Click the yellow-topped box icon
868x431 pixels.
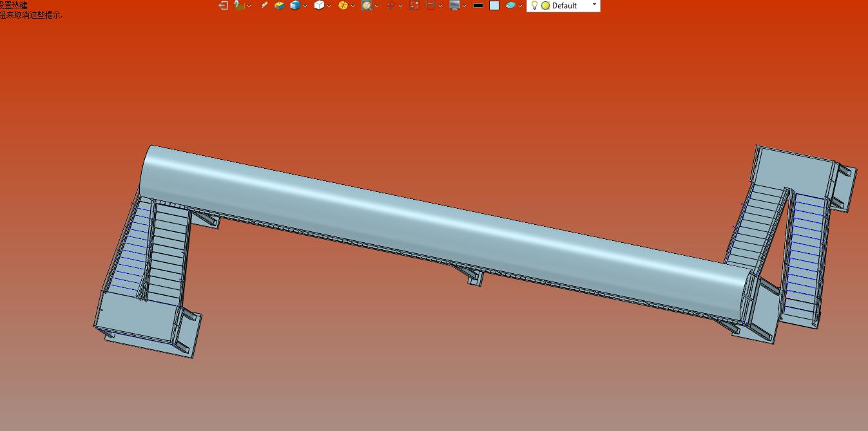point(279,5)
